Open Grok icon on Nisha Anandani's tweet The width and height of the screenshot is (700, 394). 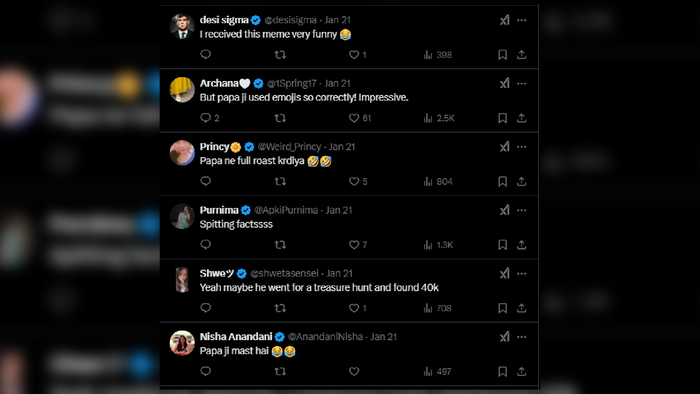(504, 337)
